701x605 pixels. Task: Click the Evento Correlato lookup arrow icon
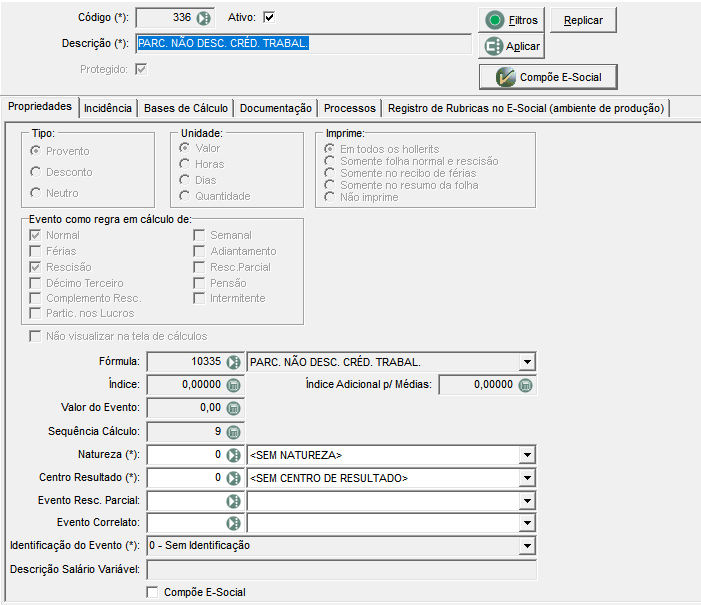pos(233,523)
